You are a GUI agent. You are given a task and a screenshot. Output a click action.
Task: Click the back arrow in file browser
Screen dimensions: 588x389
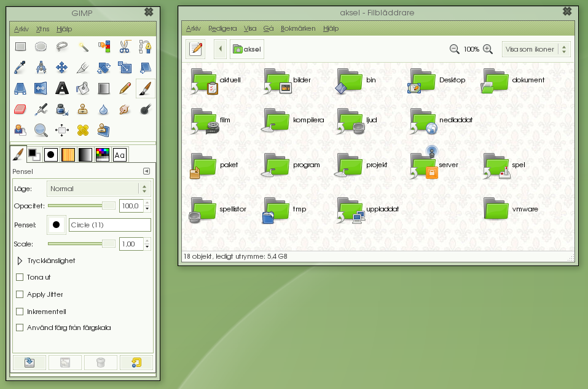point(220,49)
